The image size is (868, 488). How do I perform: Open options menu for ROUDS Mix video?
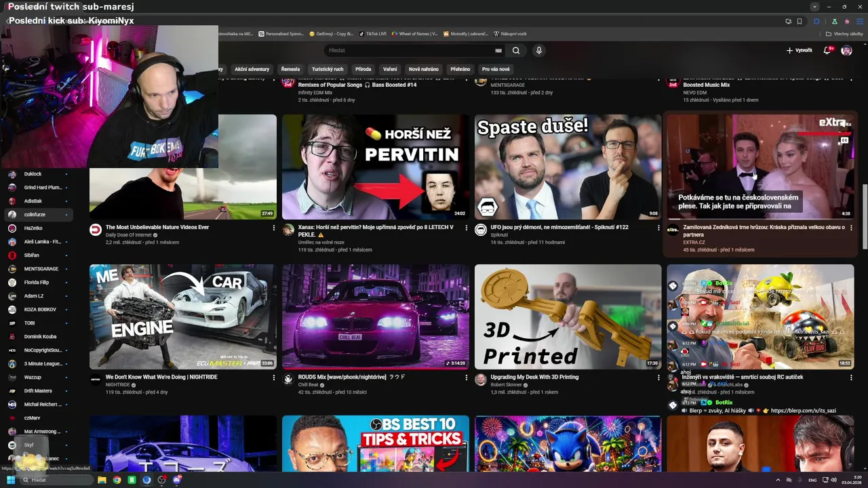click(466, 378)
